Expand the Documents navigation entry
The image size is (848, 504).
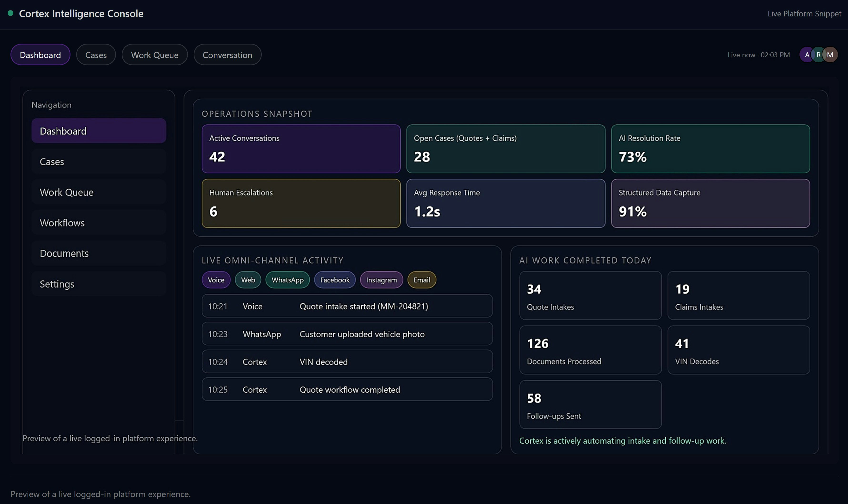98,253
